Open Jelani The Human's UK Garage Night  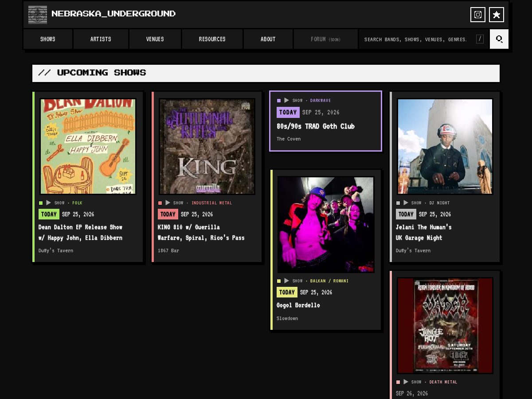(x=424, y=233)
